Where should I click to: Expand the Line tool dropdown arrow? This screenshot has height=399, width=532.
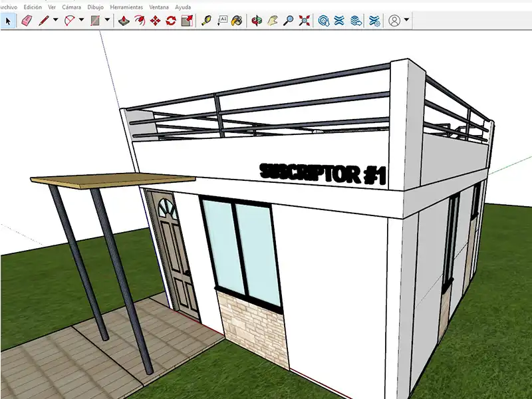tap(55, 21)
